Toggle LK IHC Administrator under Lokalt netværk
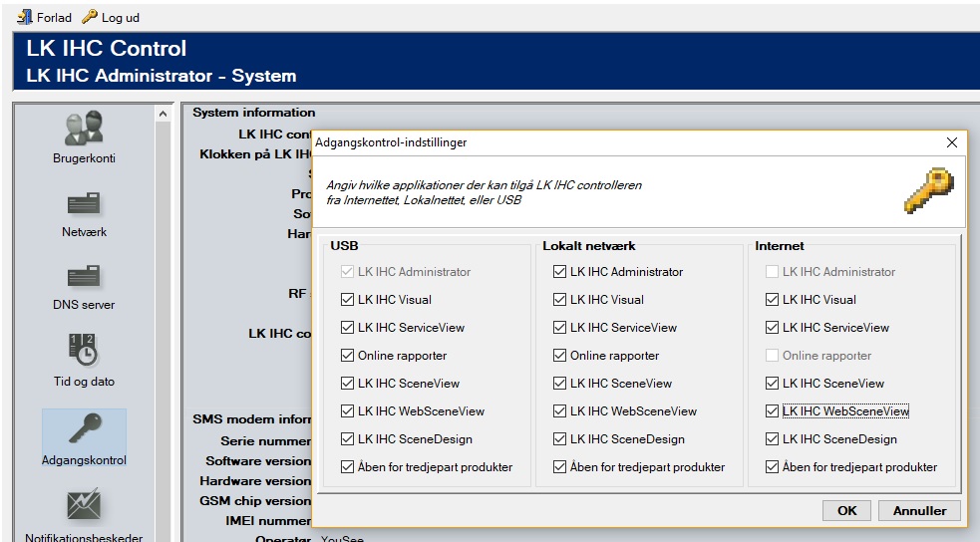 [559, 272]
